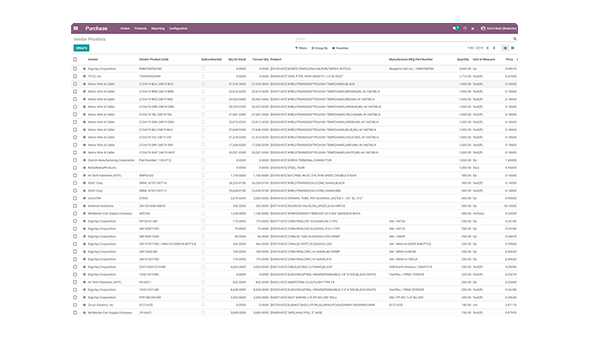The width and height of the screenshot is (590, 360).
Task: Open the user account menu in header
Action: [x=499, y=28]
